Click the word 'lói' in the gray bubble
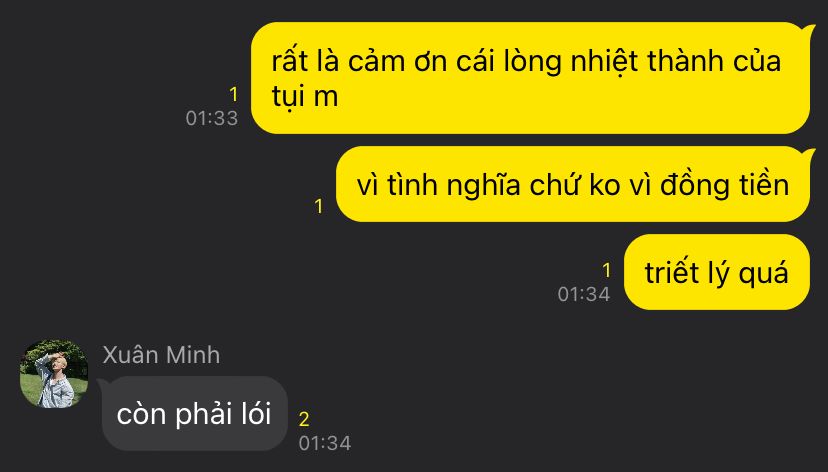Viewport: 828px width, 472px height. point(256,413)
